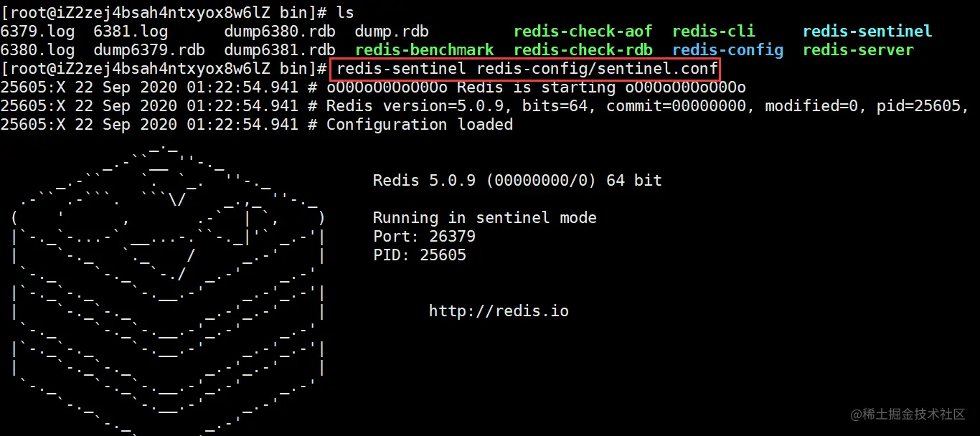980x436 pixels.
Task: Select the 6379.log file name
Action: (x=38, y=32)
